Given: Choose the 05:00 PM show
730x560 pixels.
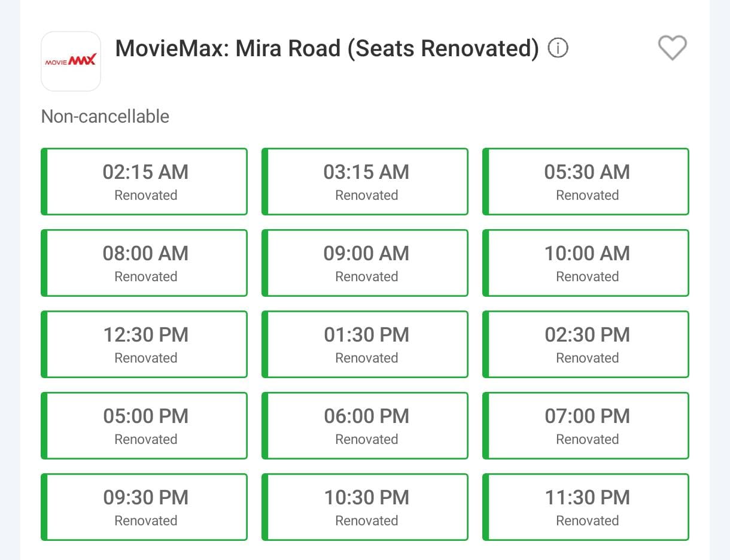Looking at the screenshot, I should 145,425.
